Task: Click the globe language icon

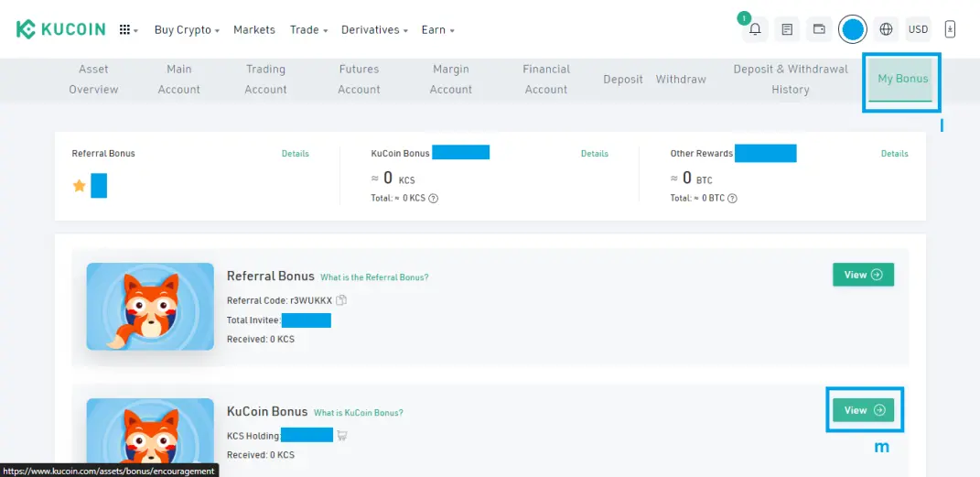Action: click(x=885, y=29)
